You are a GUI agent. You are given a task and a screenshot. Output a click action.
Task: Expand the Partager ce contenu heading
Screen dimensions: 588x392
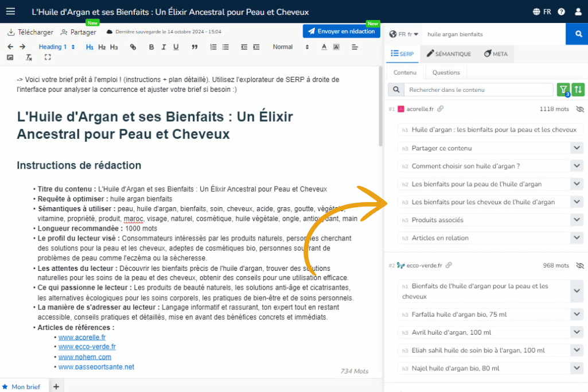577,148
